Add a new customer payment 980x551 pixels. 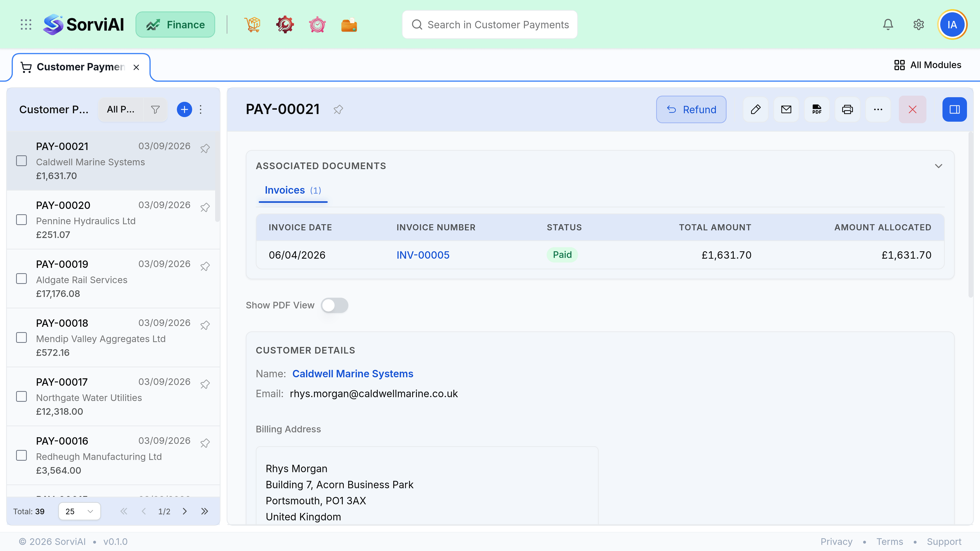point(184,109)
